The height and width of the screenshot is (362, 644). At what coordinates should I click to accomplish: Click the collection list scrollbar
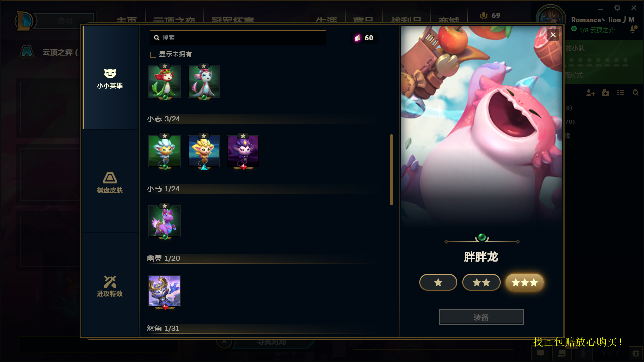(x=391, y=169)
